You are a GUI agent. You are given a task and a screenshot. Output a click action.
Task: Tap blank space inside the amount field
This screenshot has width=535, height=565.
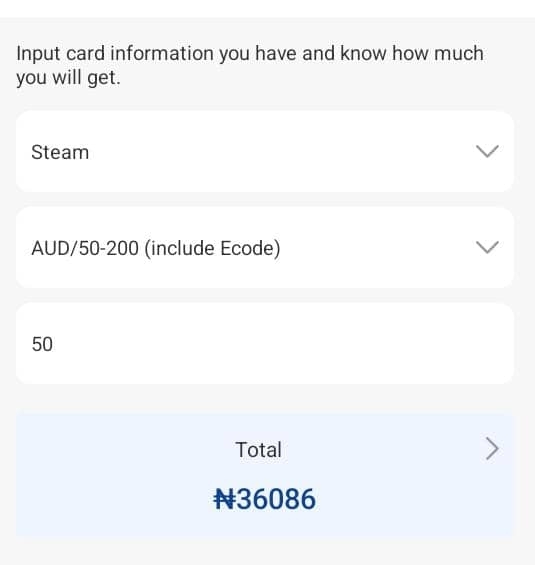coord(281,343)
